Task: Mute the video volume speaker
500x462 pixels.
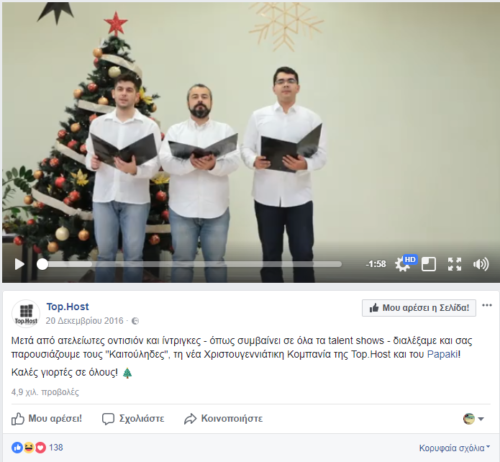Action: point(481,264)
